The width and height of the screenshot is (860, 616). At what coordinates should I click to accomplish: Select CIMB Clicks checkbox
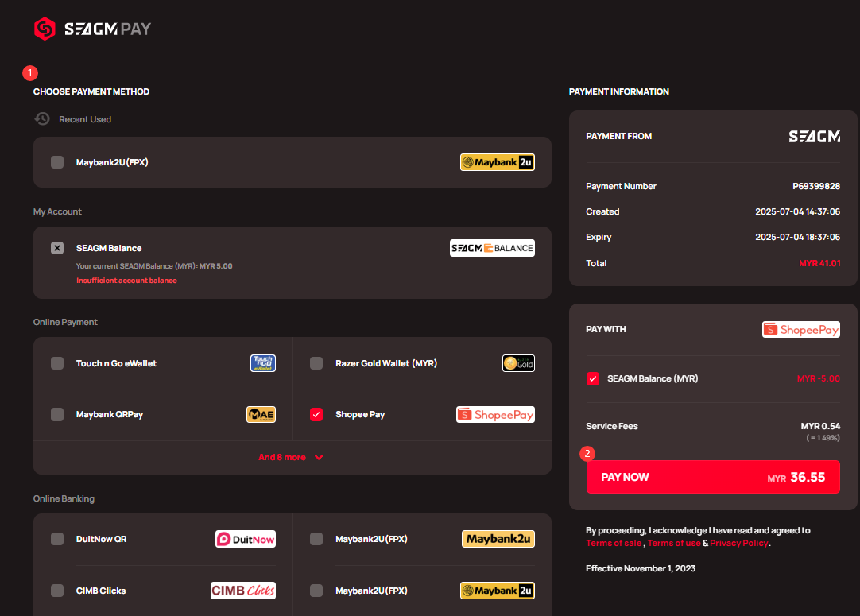point(57,591)
